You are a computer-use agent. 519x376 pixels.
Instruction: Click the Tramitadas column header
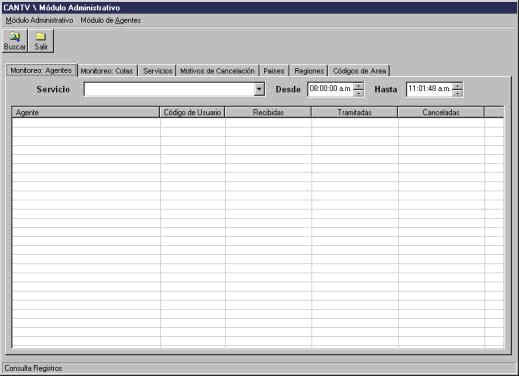tap(355, 112)
